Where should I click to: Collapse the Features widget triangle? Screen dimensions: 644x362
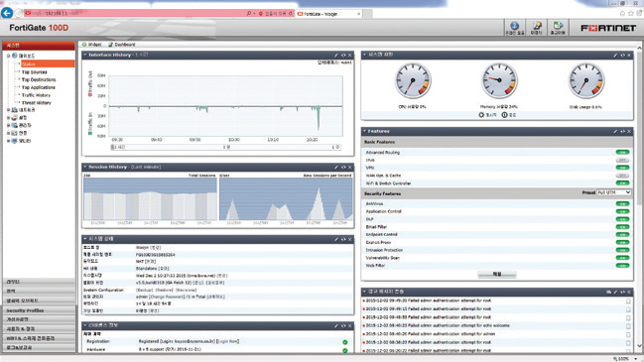pyautogui.click(x=364, y=131)
